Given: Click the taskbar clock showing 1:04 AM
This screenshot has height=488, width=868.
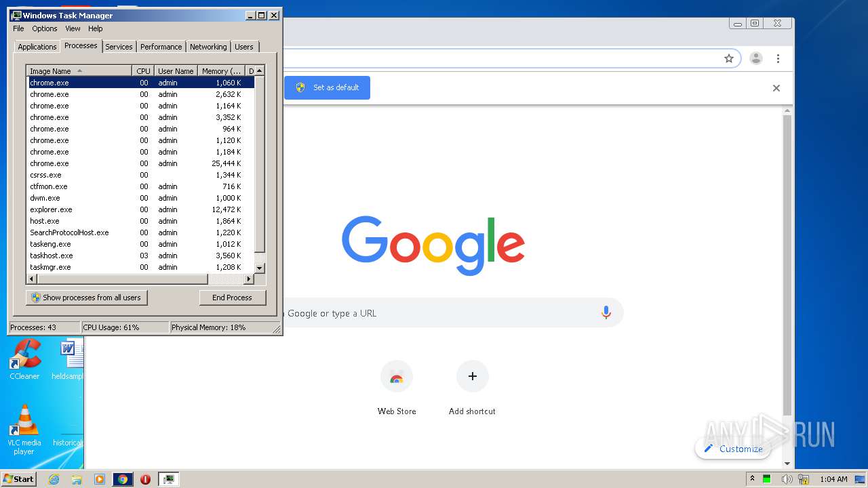Looking at the screenshot, I should [833, 479].
